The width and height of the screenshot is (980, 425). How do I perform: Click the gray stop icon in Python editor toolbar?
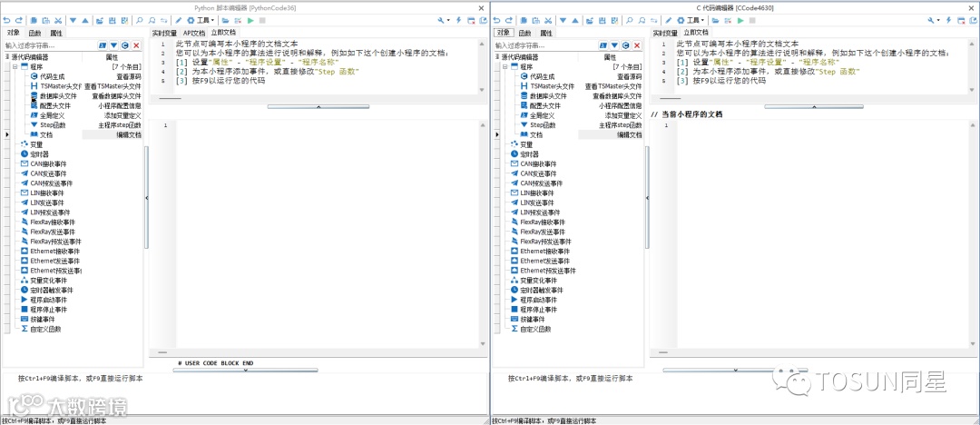point(262,20)
